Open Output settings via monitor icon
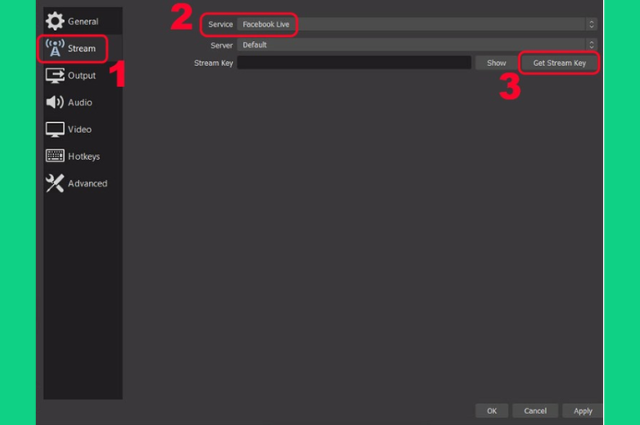The width and height of the screenshot is (640, 425). click(55, 76)
